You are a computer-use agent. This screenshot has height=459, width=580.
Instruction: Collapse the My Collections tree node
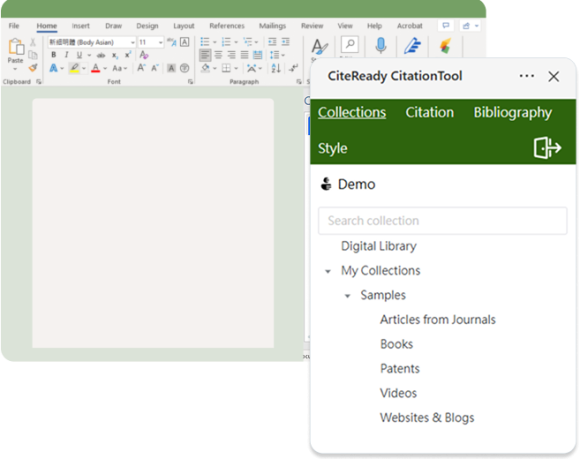(x=328, y=271)
